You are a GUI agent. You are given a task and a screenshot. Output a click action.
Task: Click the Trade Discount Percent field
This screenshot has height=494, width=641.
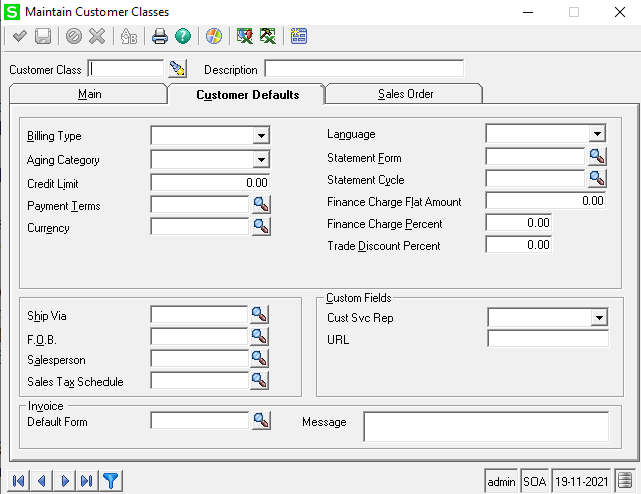pyautogui.click(x=519, y=245)
